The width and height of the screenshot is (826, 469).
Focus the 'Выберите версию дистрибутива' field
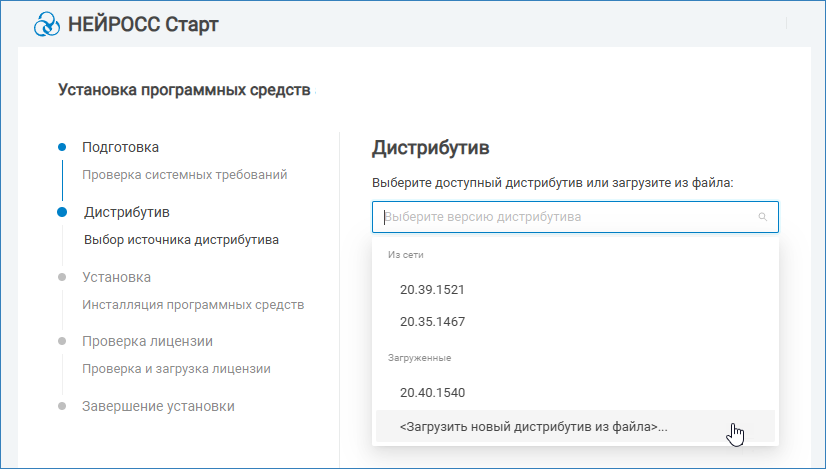click(x=565, y=217)
